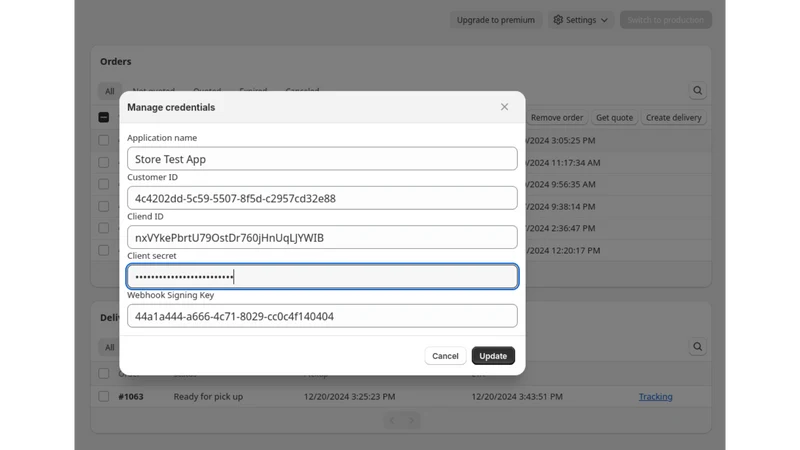Expand the Settings dropdown
The image size is (800, 450).
[x=581, y=20]
